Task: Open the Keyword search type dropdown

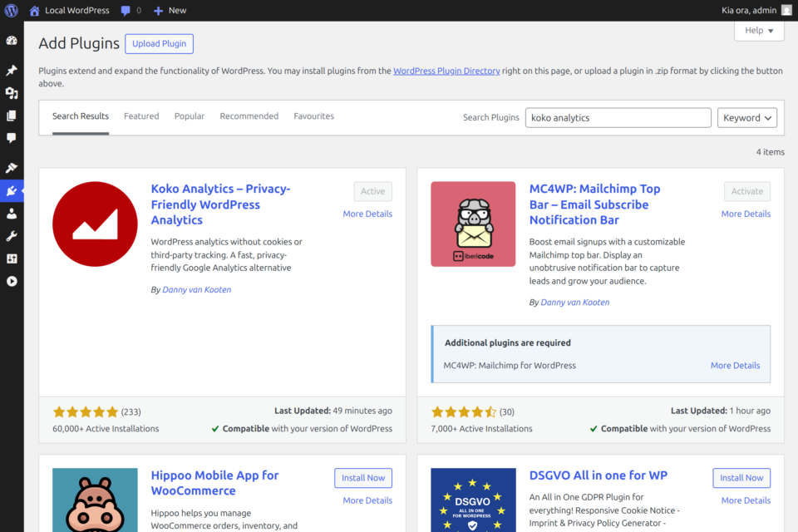Action: pos(747,117)
